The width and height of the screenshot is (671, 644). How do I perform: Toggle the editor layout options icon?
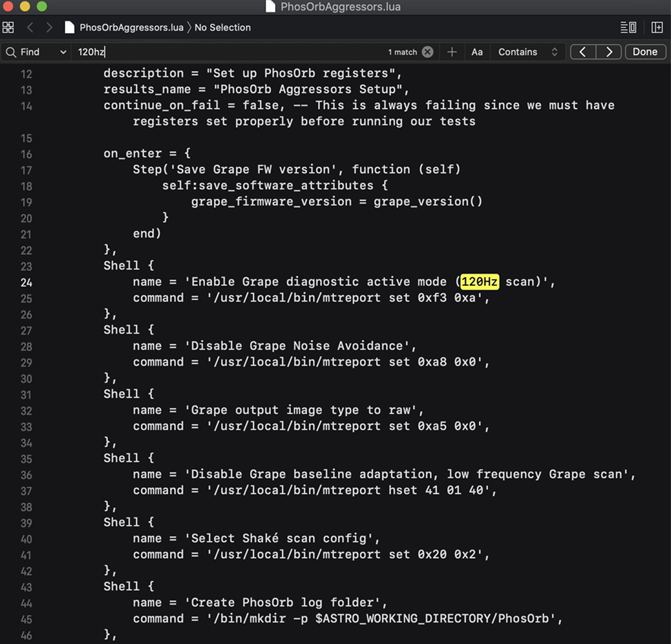coord(628,28)
